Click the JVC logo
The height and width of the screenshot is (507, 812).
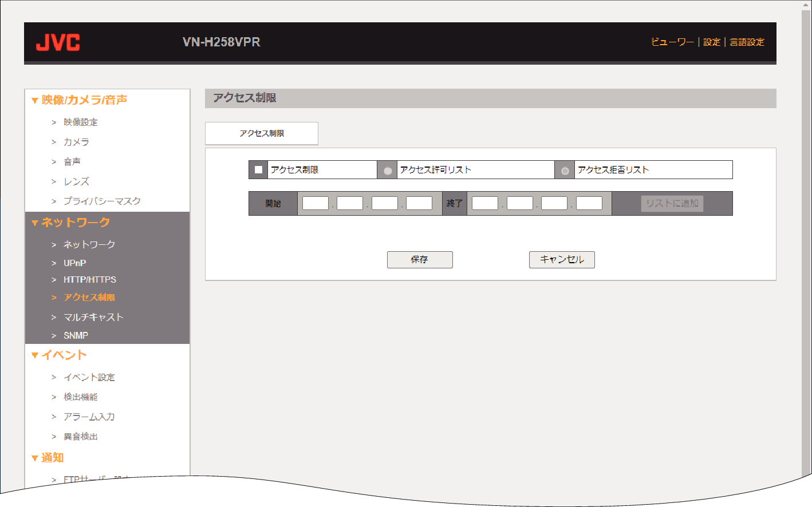click(58, 42)
